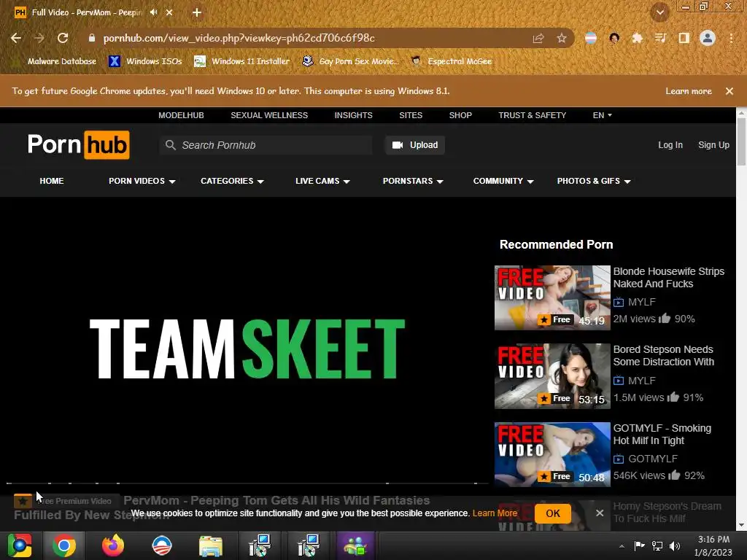Share this page from the address bar
747x560 pixels.
(x=538, y=38)
